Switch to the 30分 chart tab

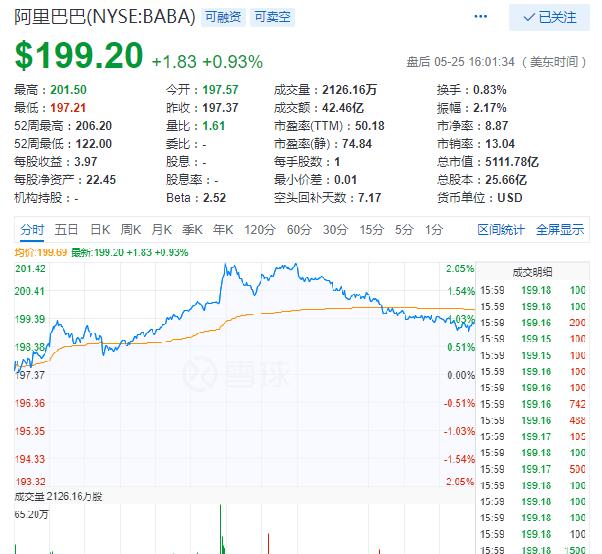point(335,230)
